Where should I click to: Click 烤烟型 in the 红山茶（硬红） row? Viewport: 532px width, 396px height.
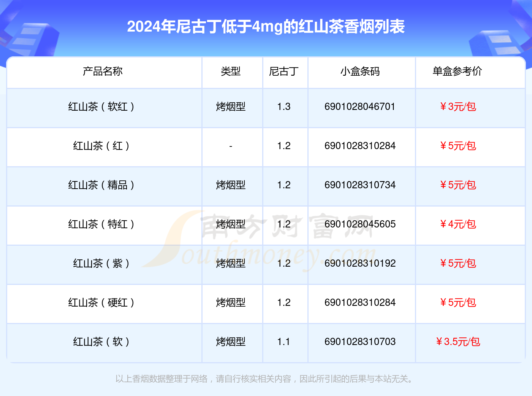click(231, 302)
